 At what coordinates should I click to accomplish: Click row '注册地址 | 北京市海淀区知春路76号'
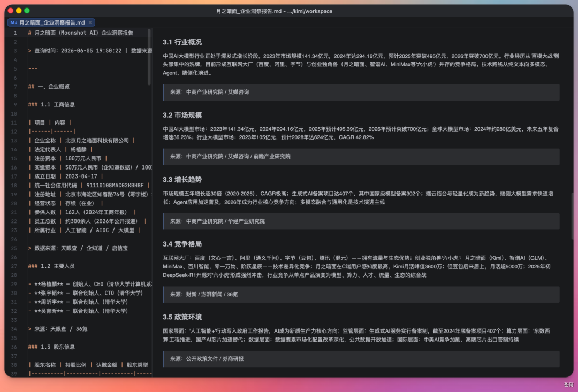tap(90, 194)
